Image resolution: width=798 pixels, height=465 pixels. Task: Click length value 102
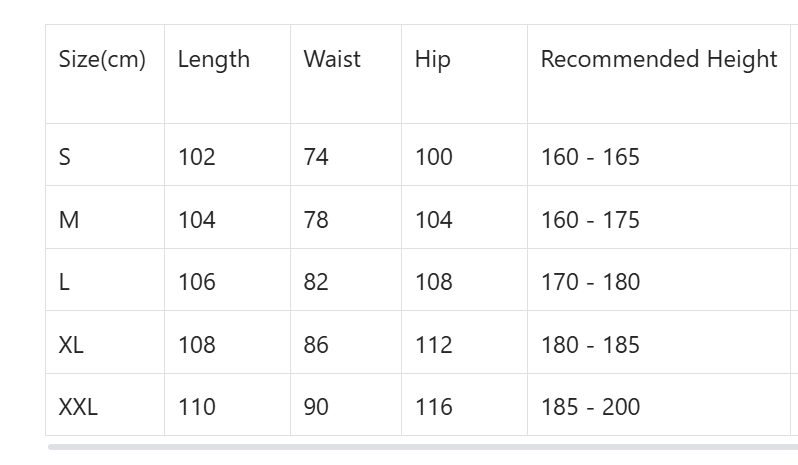(196, 157)
